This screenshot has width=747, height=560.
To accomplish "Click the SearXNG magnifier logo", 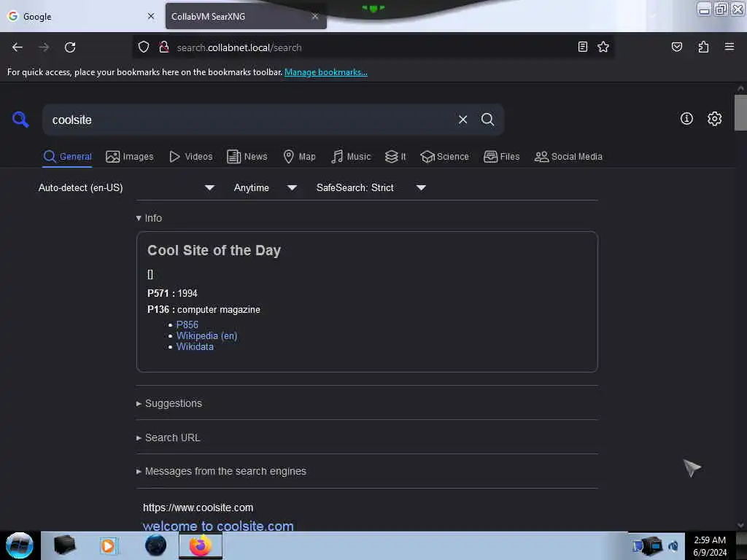I will pos(20,119).
